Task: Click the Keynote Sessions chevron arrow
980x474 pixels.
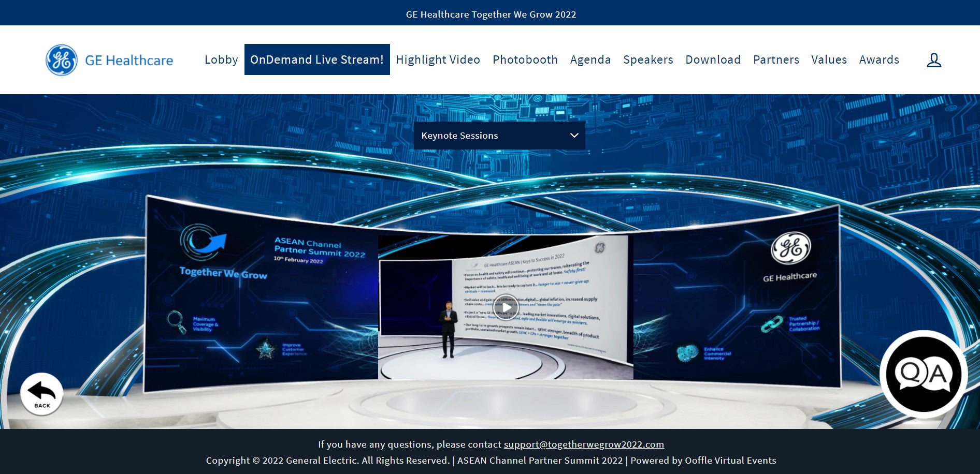Action: pyautogui.click(x=574, y=136)
